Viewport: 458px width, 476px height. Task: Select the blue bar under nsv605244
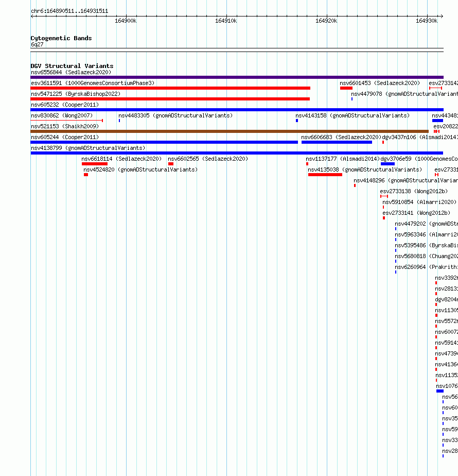164,142
